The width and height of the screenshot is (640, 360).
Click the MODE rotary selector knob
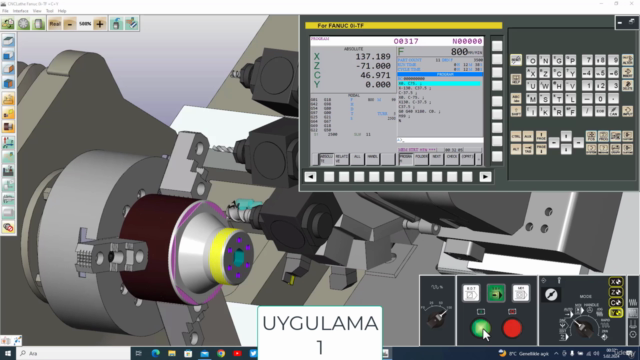click(x=584, y=328)
